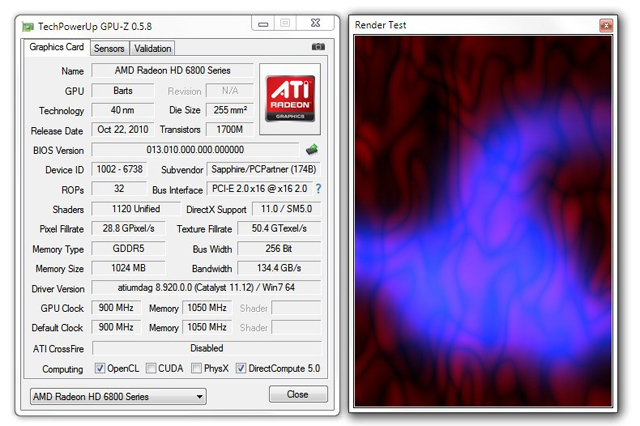
Task: Minimize the GPU-Z window
Action: click(x=263, y=24)
